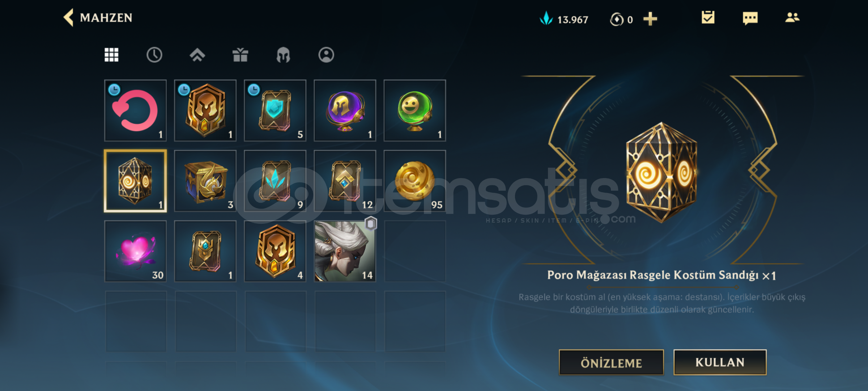Open the missions checklist icon
Image resolution: width=868 pixels, height=391 pixels.
(x=708, y=17)
